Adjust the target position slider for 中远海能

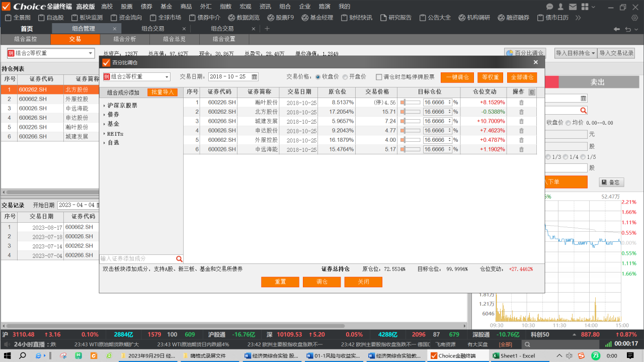pyautogui.click(x=410, y=149)
